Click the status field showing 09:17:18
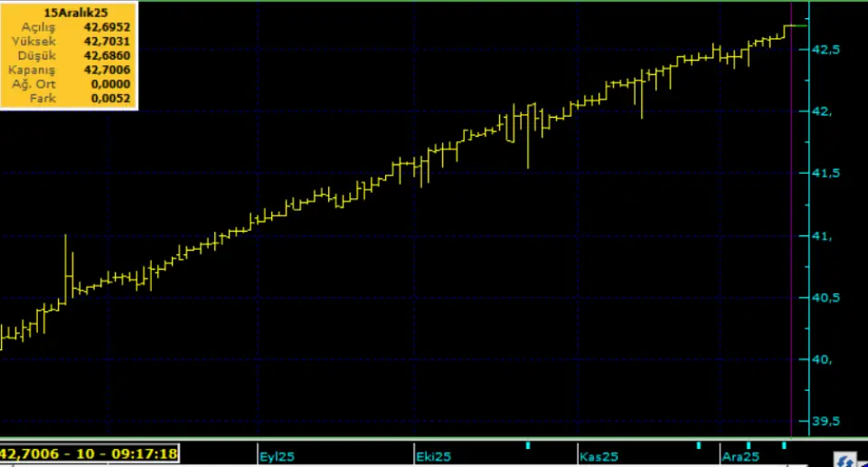The height and width of the screenshot is (467, 868). (x=90, y=453)
